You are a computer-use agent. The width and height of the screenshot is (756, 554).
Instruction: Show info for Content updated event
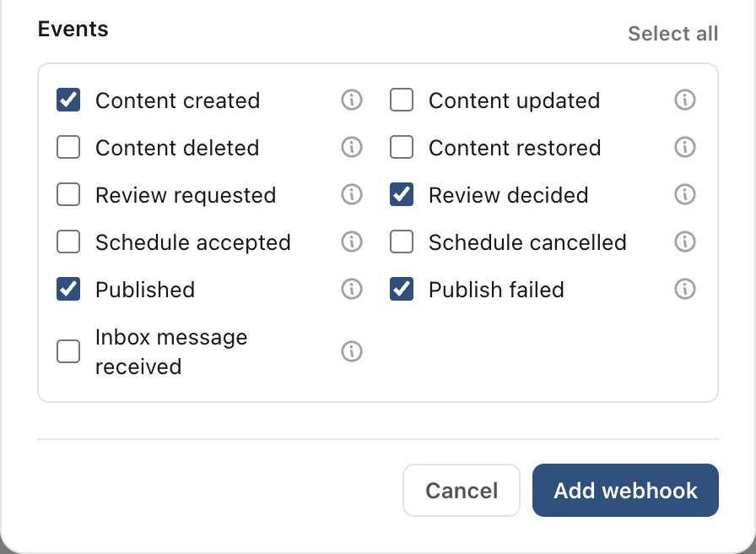click(x=684, y=100)
